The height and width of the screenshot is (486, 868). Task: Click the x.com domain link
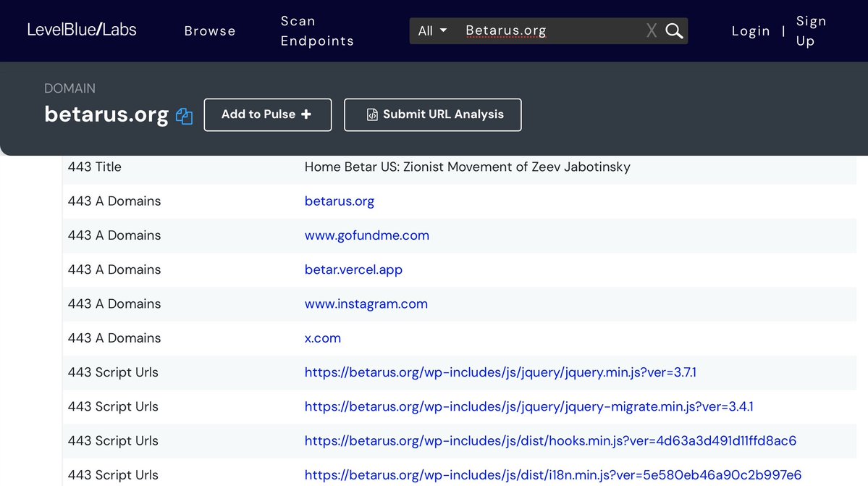click(323, 338)
